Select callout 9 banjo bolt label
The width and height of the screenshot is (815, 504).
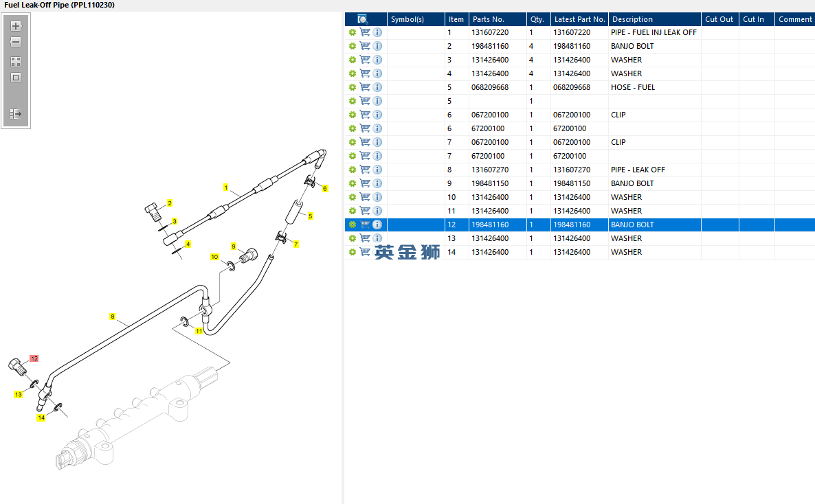coord(234,247)
